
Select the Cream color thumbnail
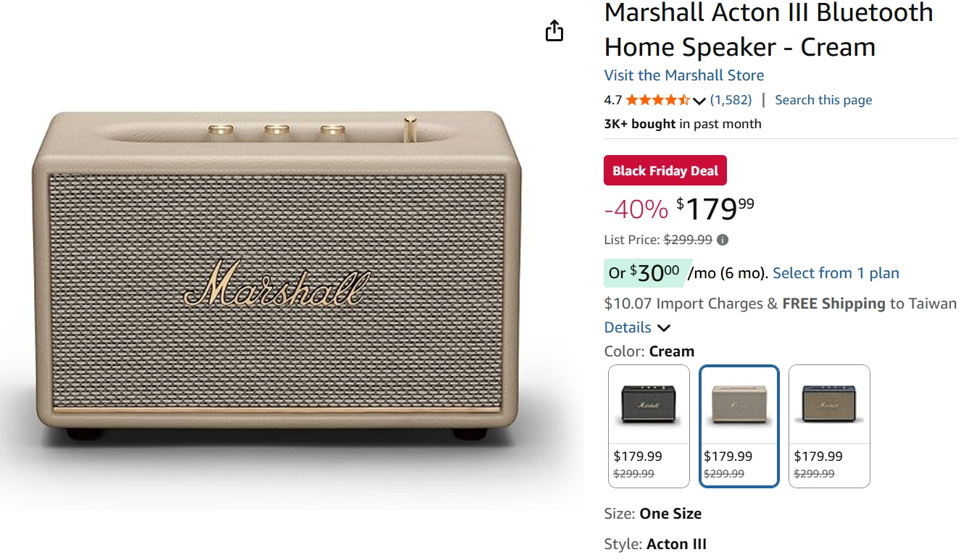739,404
